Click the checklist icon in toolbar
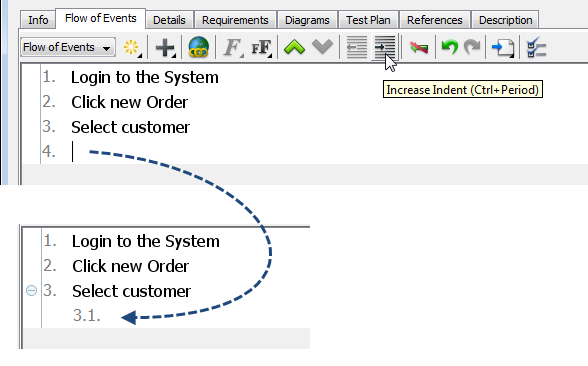This screenshot has width=588, height=366. (536, 47)
